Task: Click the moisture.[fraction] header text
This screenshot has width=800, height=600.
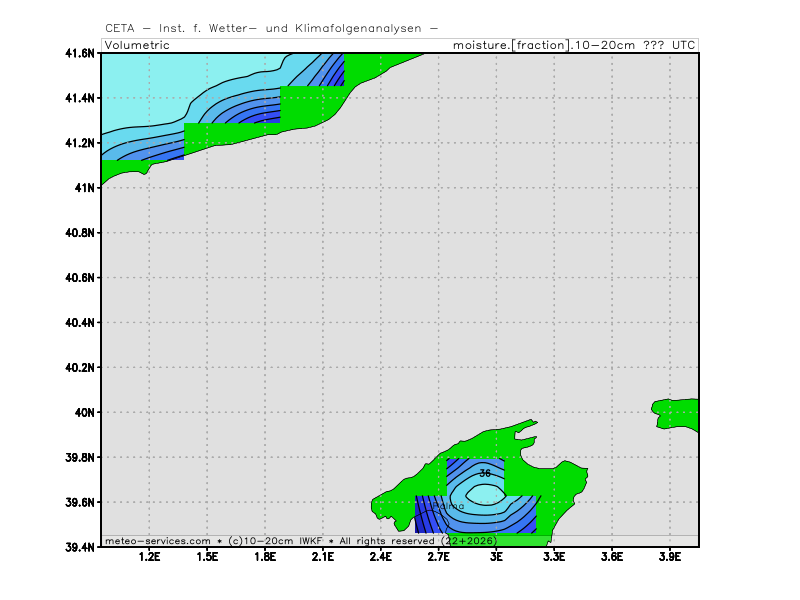Action: [x=510, y=45]
